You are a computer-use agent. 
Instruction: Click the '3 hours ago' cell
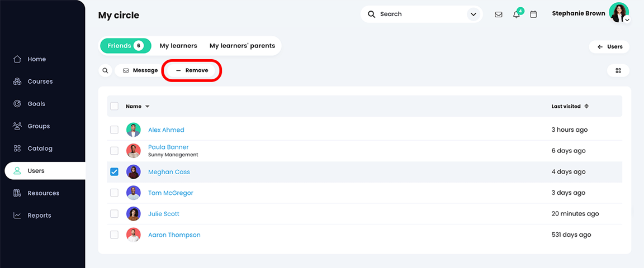(x=569, y=130)
